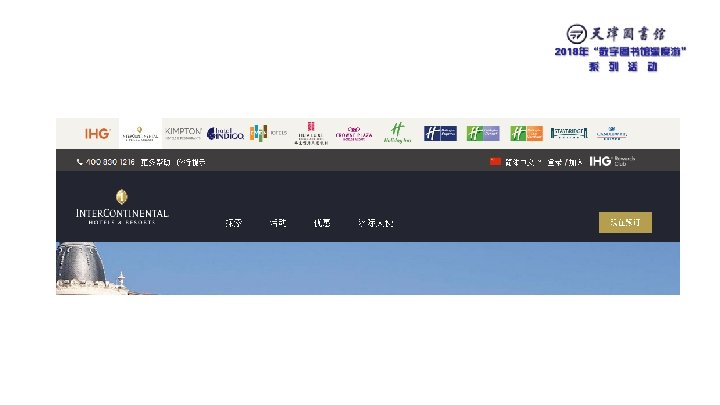Click the gold book now button

pos(625,222)
